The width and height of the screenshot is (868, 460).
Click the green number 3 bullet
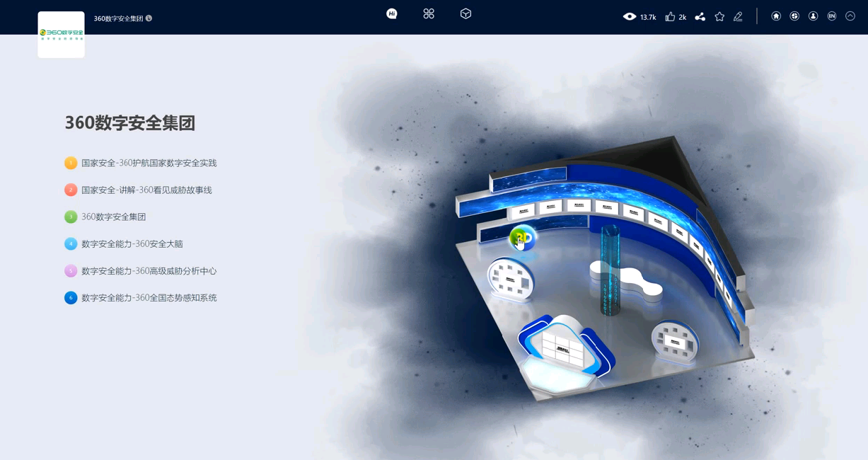[x=71, y=217]
